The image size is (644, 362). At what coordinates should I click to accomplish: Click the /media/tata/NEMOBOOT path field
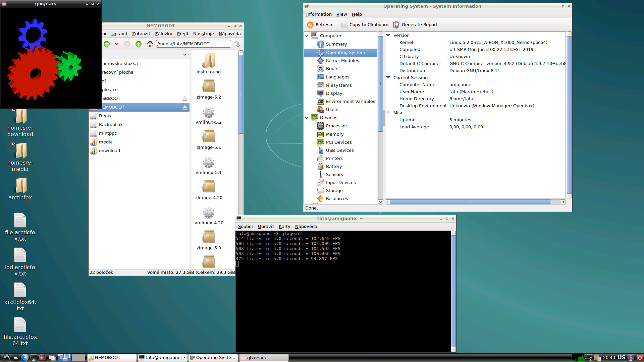click(193, 44)
